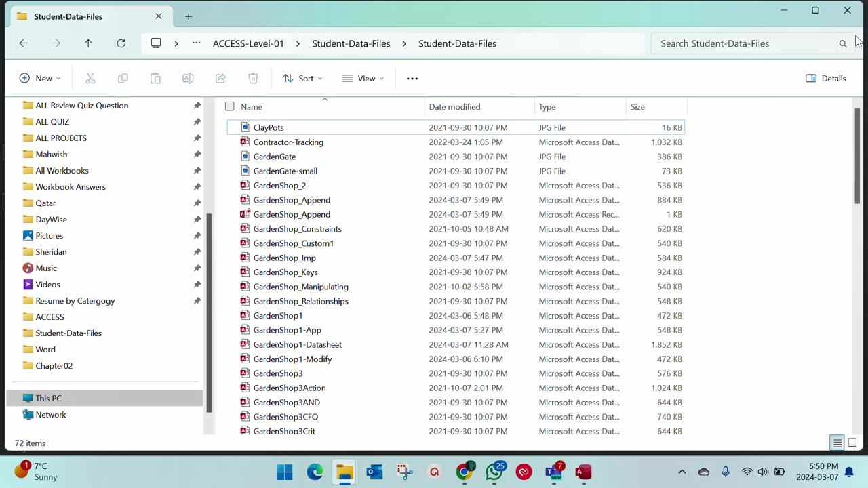Select the GardenGate-small file name

285,171
